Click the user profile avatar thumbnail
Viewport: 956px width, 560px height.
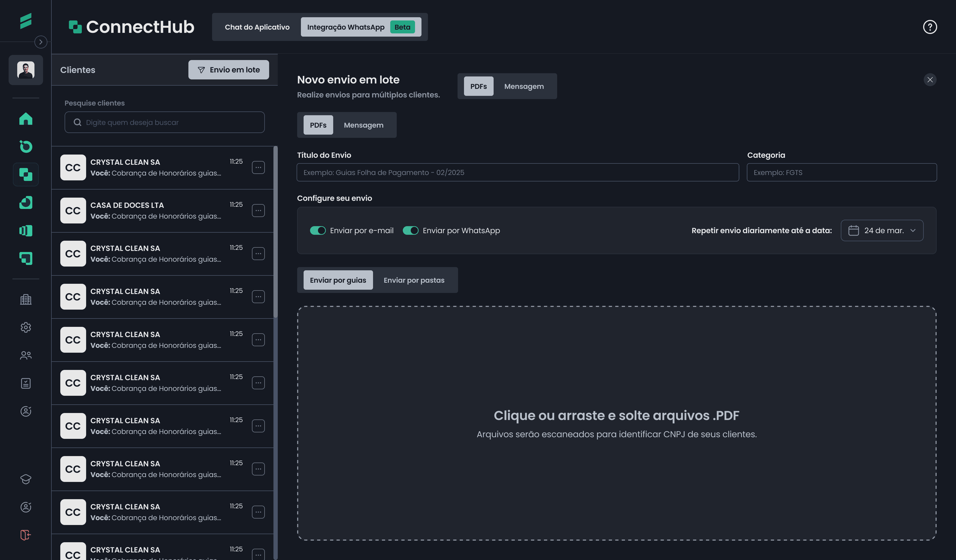point(26,70)
